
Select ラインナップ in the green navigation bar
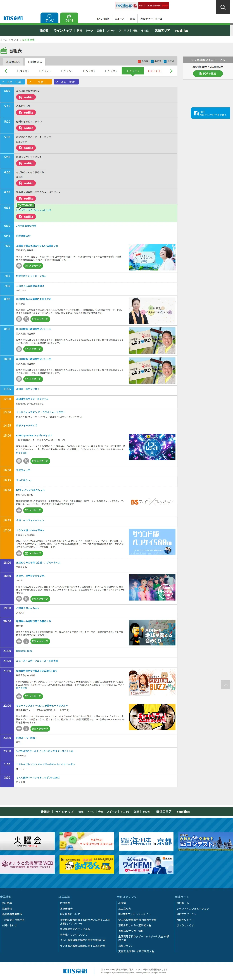click(x=63, y=30)
